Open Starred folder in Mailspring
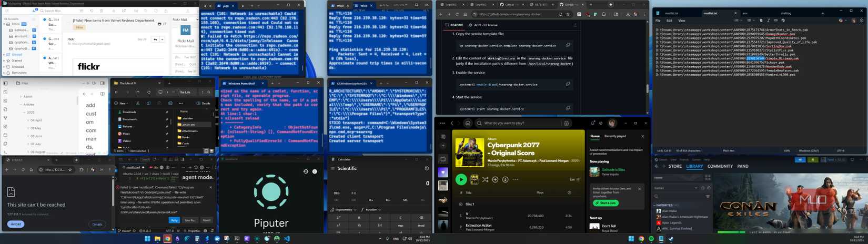Screen dimensions: 868x244 (x=17, y=60)
